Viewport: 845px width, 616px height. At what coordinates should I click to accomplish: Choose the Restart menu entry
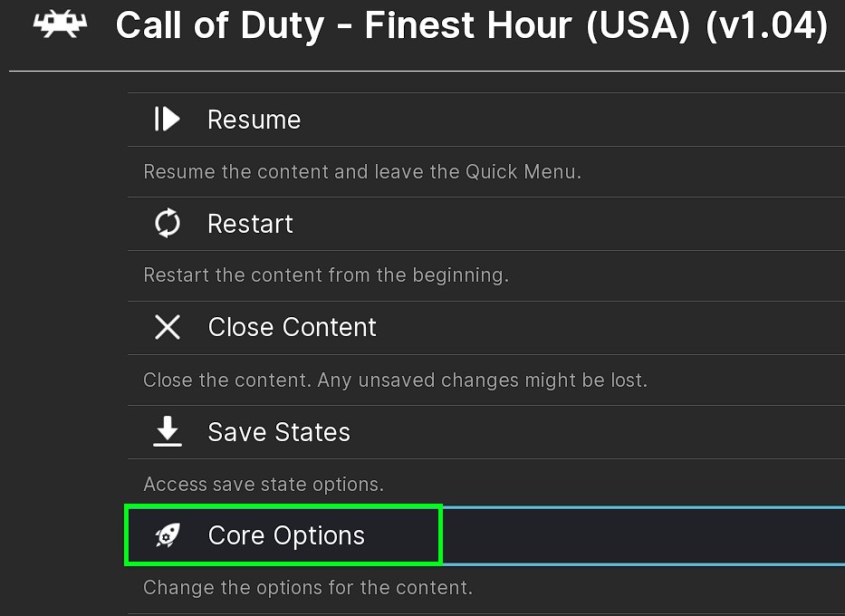(x=250, y=224)
